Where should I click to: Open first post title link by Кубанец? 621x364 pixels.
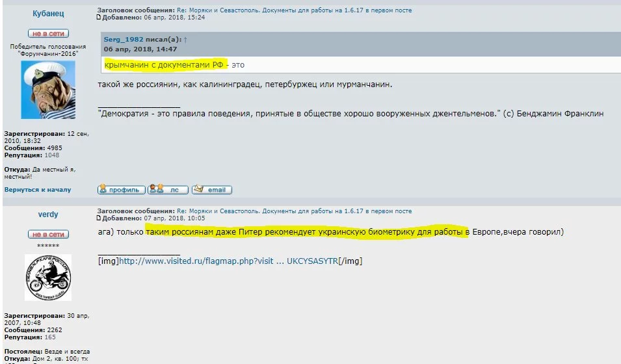point(295,10)
